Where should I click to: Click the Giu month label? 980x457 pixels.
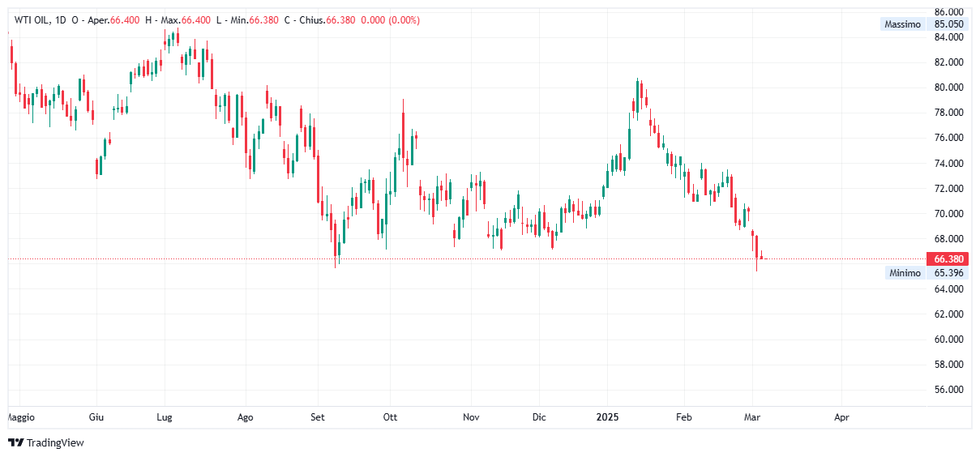click(96, 417)
